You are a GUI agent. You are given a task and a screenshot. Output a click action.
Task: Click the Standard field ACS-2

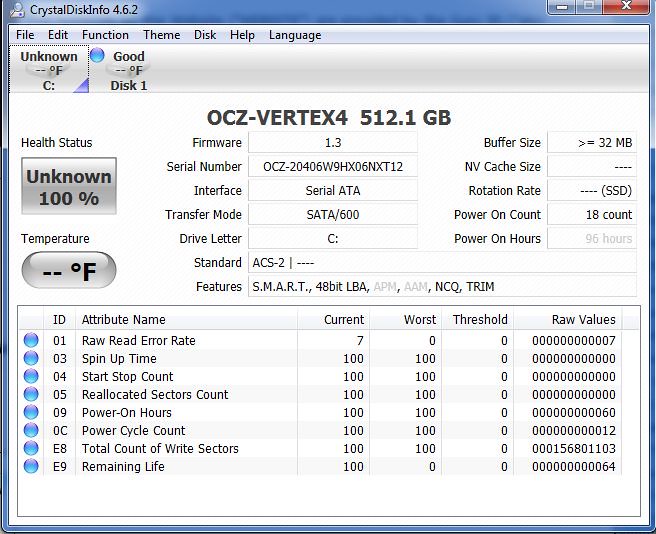(443, 262)
